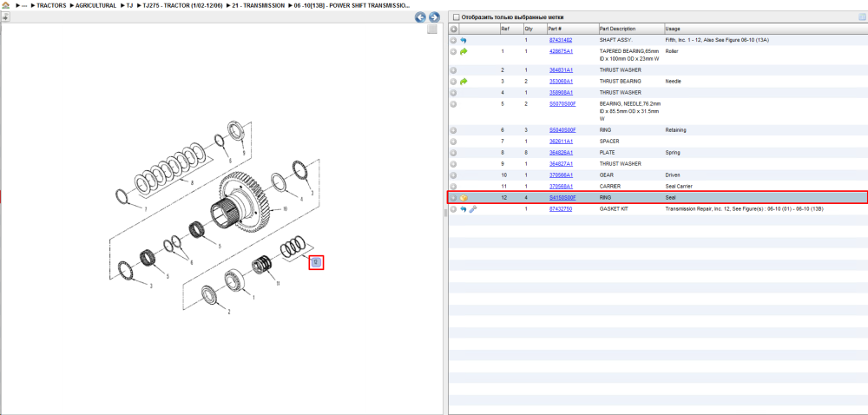Click the gray square button above the diagram

tap(432, 30)
